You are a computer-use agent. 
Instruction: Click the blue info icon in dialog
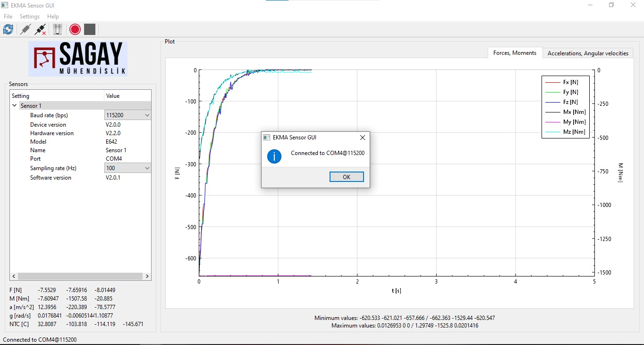[274, 156]
